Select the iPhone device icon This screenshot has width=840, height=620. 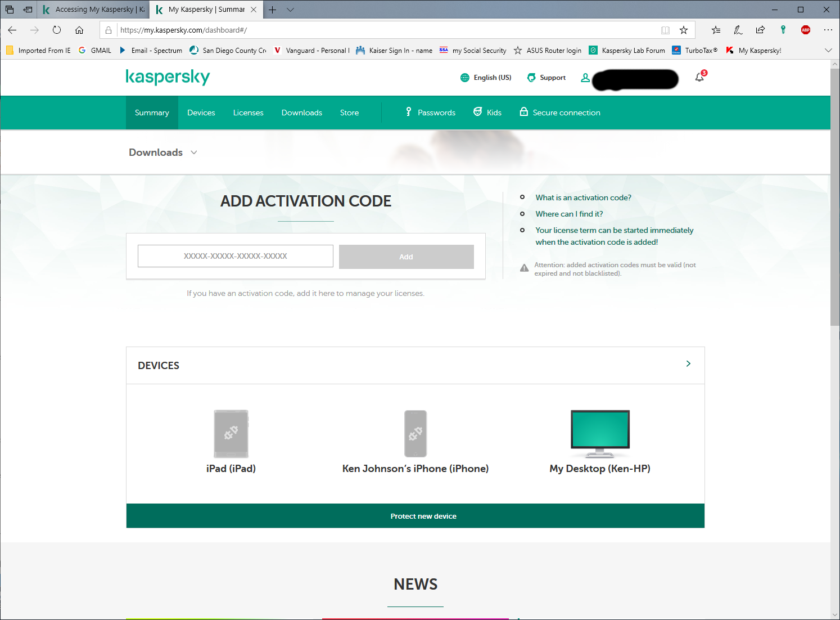pyautogui.click(x=416, y=434)
